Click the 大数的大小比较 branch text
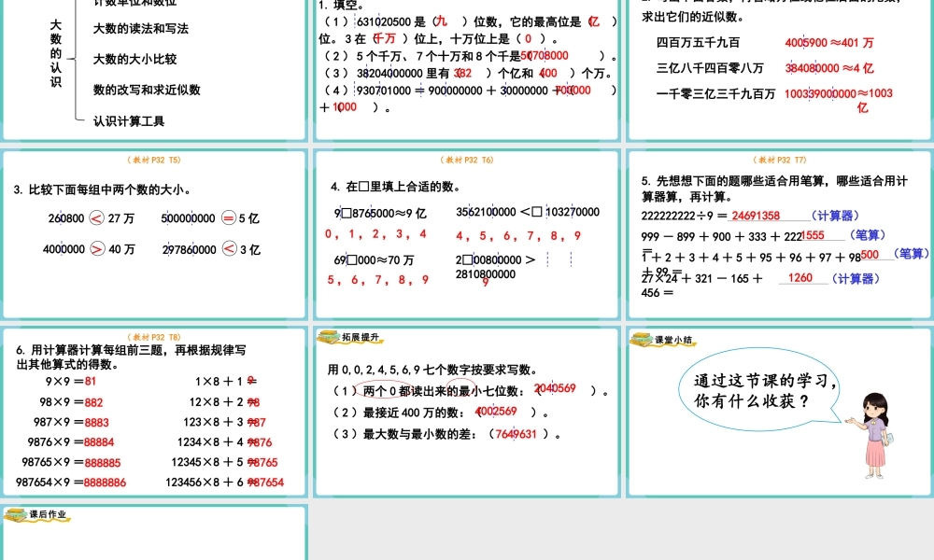Image resolution: width=934 pixels, height=560 pixels. pos(134,60)
